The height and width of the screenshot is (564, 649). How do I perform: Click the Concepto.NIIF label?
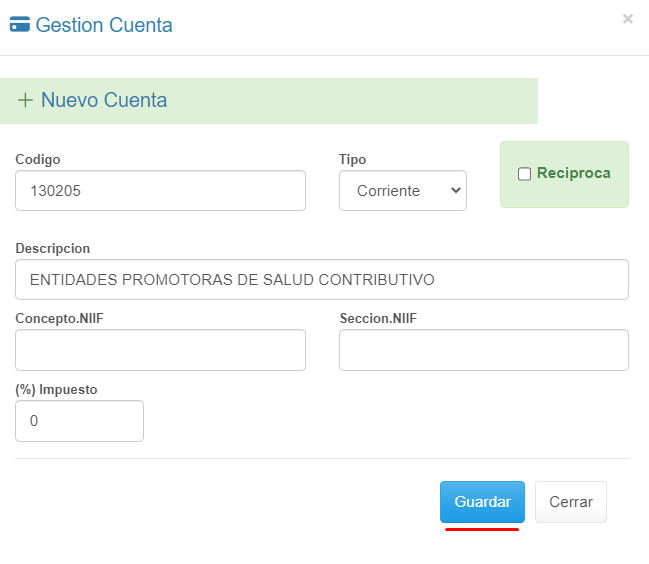[61, 318]
